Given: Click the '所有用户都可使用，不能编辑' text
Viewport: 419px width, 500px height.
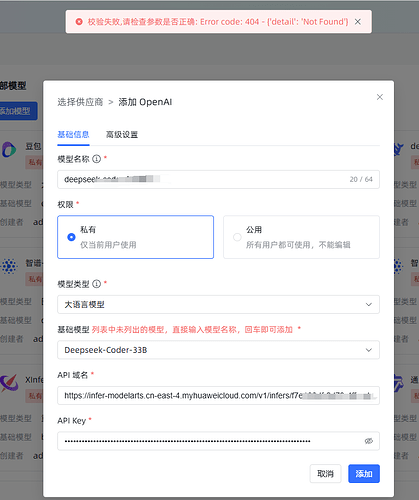Looking at the screenshot, I should click(x=298, y=245).
